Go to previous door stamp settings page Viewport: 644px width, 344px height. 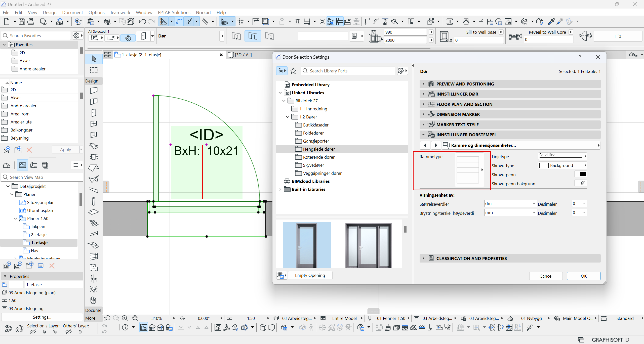(425, 145)
